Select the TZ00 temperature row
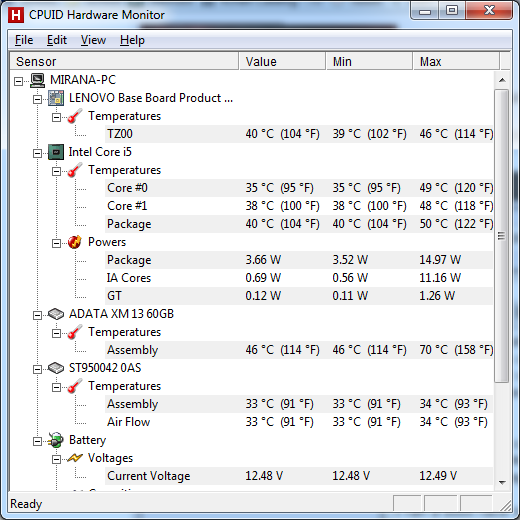This screenshot has width=520, height=520. 299,134
